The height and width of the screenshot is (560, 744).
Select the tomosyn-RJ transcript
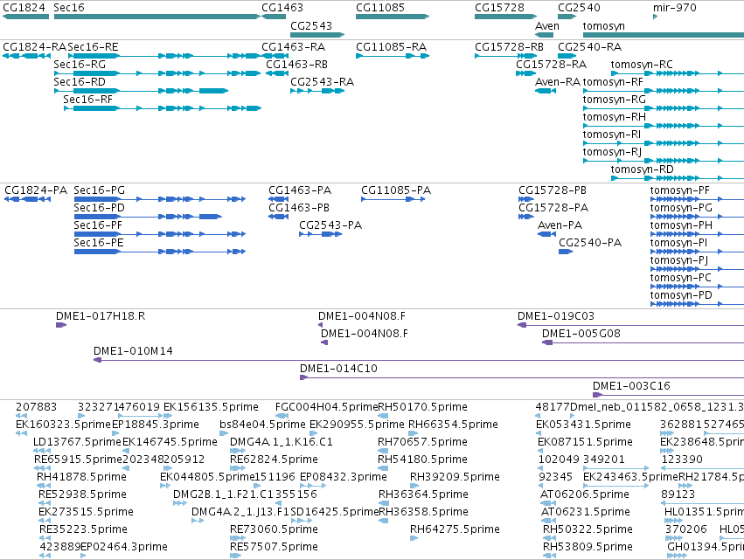coord(664,162)
